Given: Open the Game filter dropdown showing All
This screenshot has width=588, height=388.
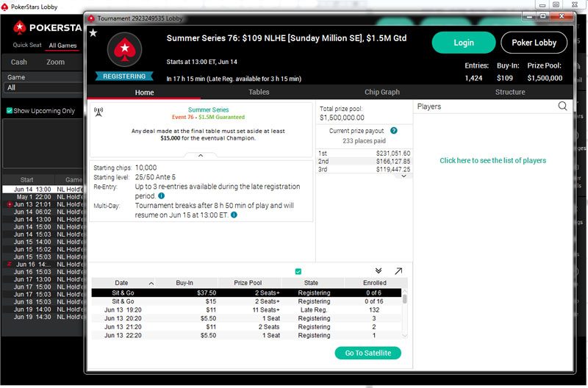Looking at the screenshot, I should pos(43,87).
